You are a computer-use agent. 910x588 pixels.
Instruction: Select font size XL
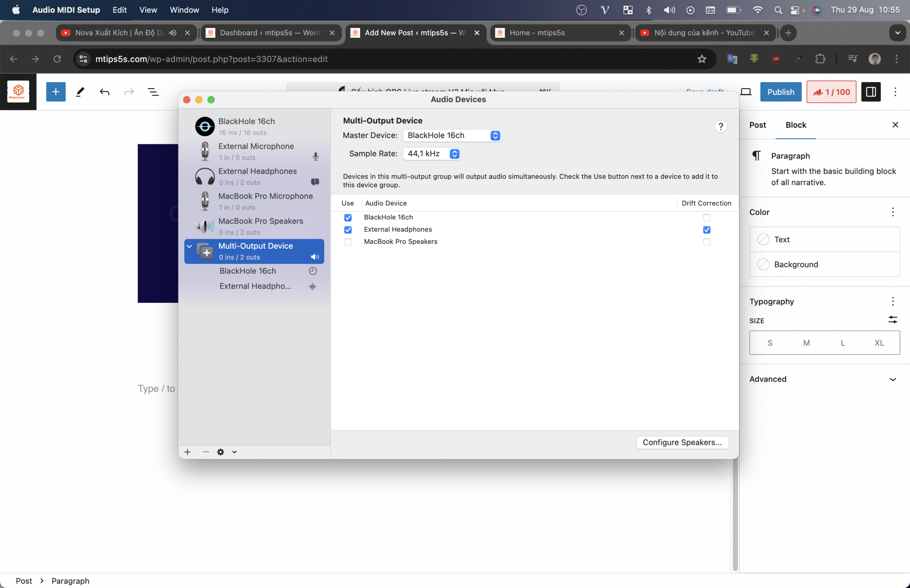tap(879, 342)
